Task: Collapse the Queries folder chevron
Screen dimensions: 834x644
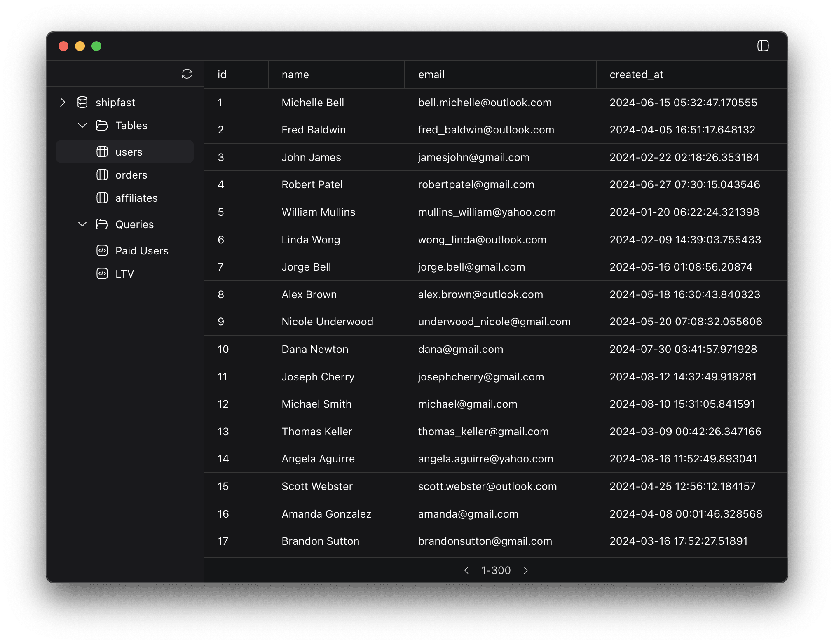Action: coord(82,224)
